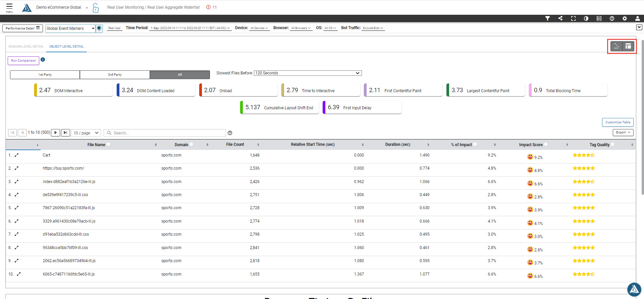Go to last page of table

[65, 133]
